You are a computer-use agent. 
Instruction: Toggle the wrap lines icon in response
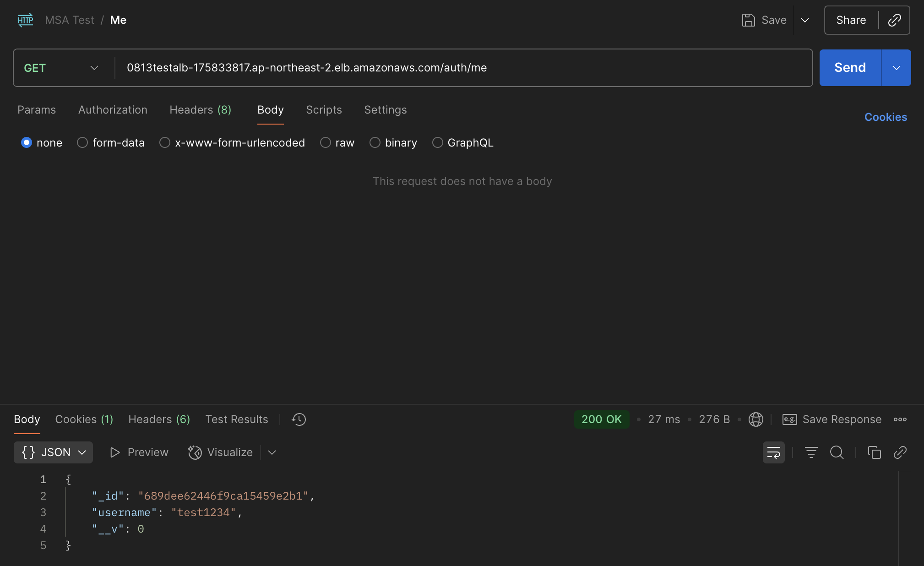tap(773, 452)
